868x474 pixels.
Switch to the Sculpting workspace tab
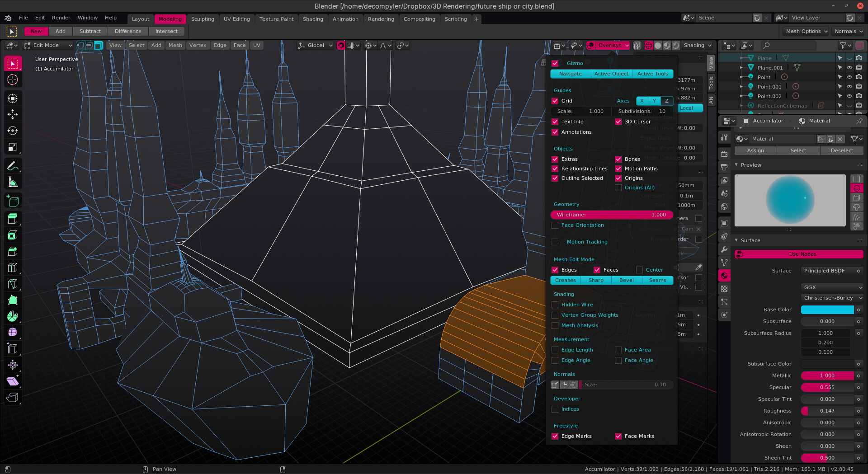click(203, 19)
